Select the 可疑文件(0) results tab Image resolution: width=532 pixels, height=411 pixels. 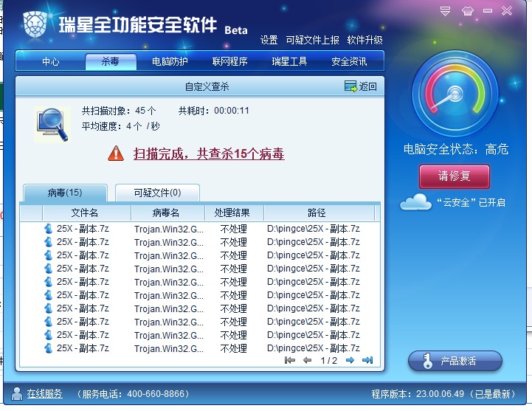coord(157,193)
